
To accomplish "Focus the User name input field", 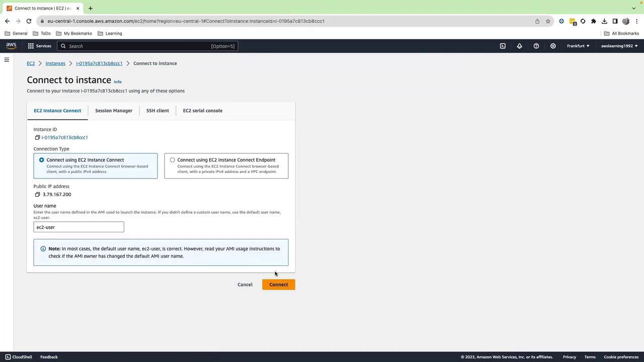I will pyautogui.click(x=78, y=227).
